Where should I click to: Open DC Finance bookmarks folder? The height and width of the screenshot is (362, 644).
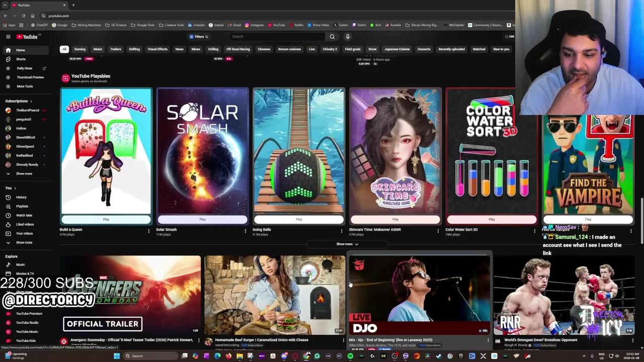115,25
